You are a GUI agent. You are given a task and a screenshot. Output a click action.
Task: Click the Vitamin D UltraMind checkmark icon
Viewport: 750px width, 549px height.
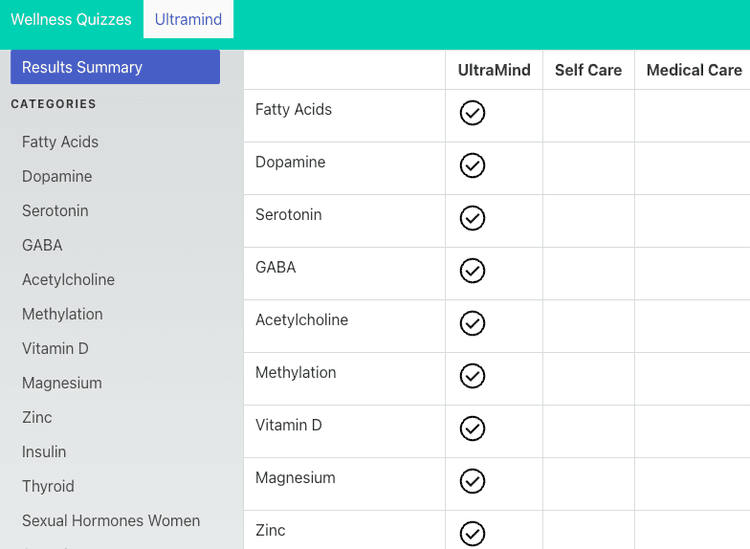tap(472, 428)
